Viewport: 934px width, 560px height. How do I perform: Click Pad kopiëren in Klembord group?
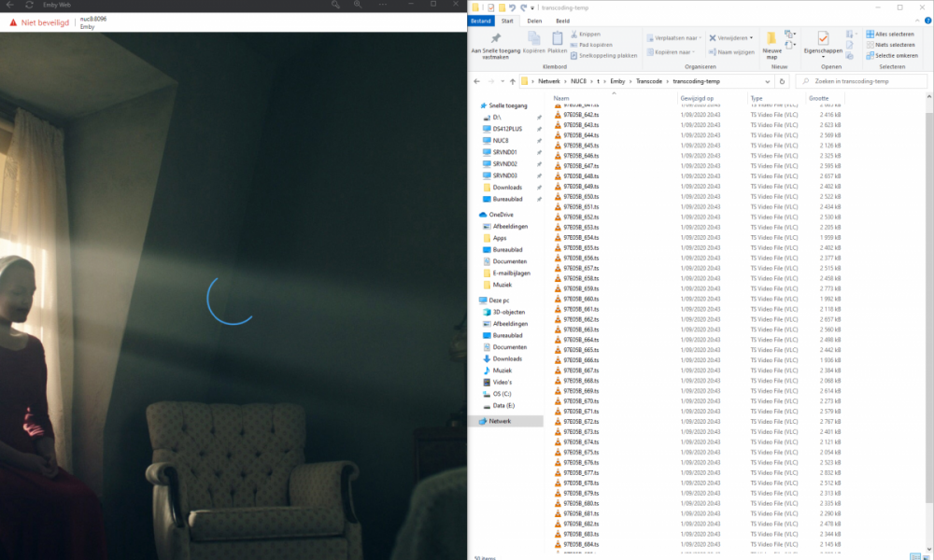pos(591,45)
